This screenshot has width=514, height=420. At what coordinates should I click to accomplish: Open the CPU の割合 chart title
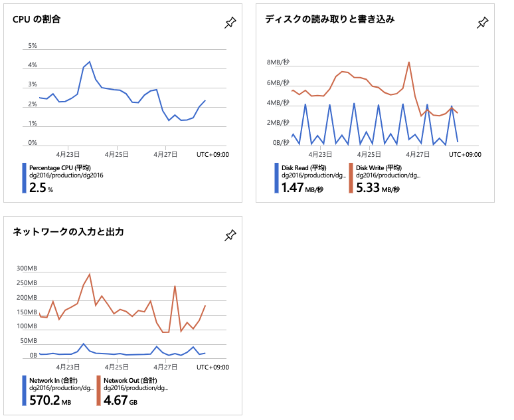37,20
